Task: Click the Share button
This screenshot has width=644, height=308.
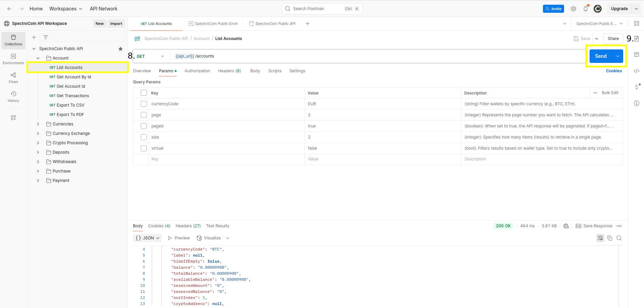Action: pyautogui.click(x=613, y=39)
